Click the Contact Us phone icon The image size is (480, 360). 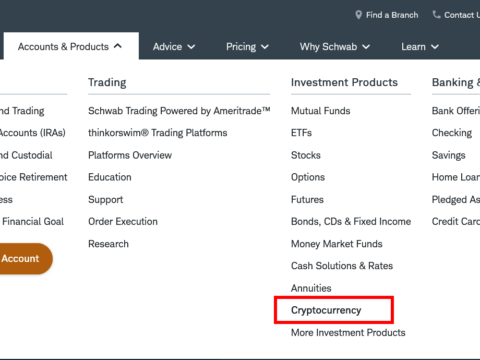coord(436,14)
